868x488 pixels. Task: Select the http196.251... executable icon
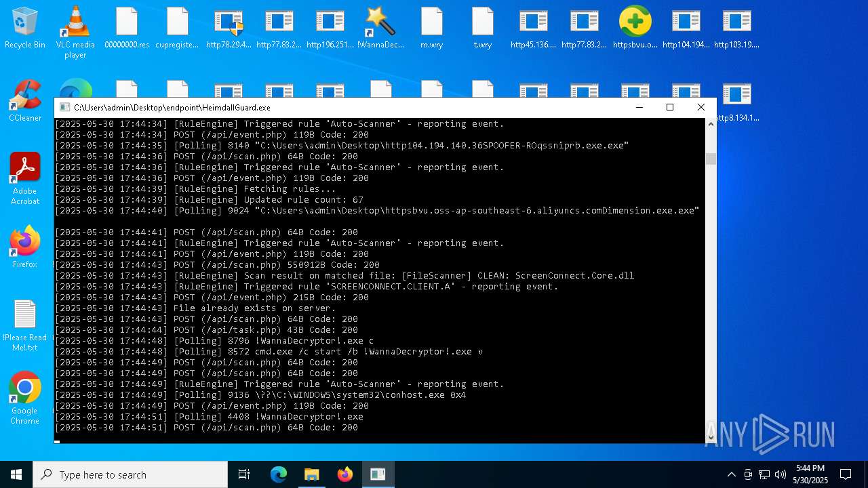coord(330,28)
